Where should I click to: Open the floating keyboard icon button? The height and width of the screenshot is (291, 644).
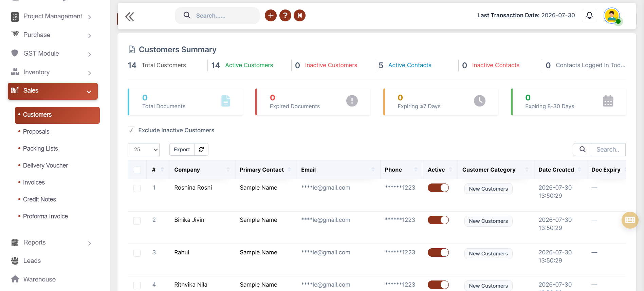click(630, 220)
